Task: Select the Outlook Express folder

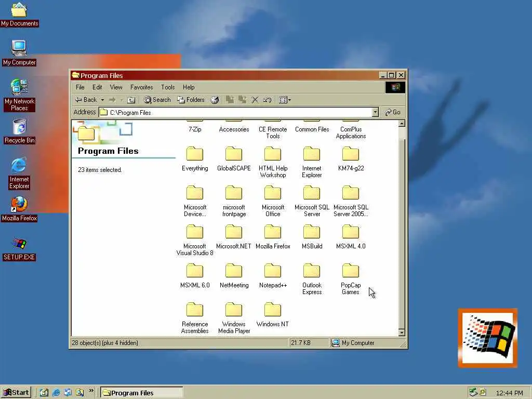Action: tap(312, 279)
